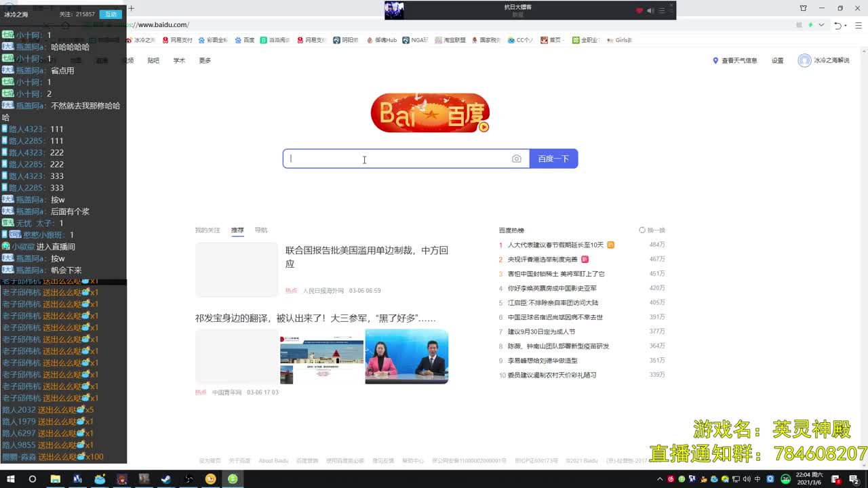This screenshot has height=488, width=868.
Task: Click the 百度一下 search button
Action: 553,159
